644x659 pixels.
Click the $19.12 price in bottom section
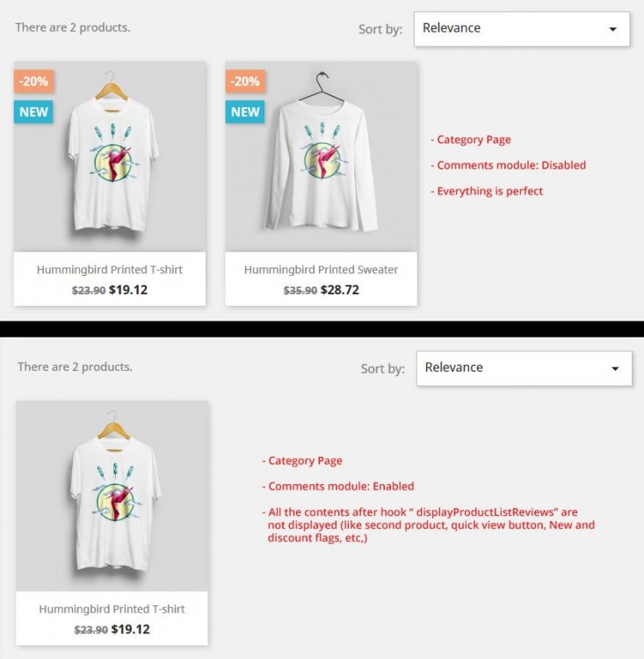pos(130,629)
